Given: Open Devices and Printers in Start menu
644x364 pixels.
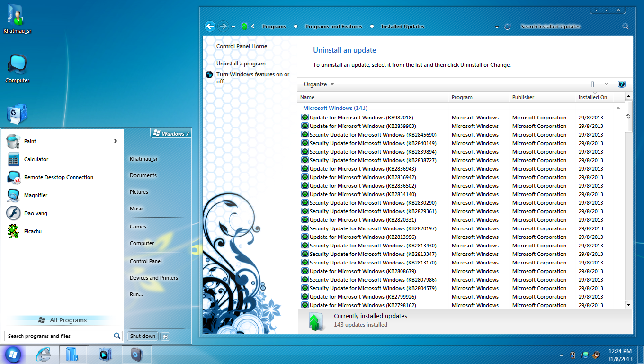Looking at the screenshot, I should click(x=154, y=278).
